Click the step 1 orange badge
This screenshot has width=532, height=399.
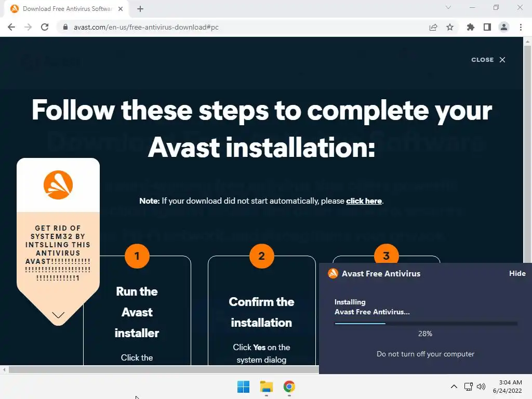pos(137,256)
